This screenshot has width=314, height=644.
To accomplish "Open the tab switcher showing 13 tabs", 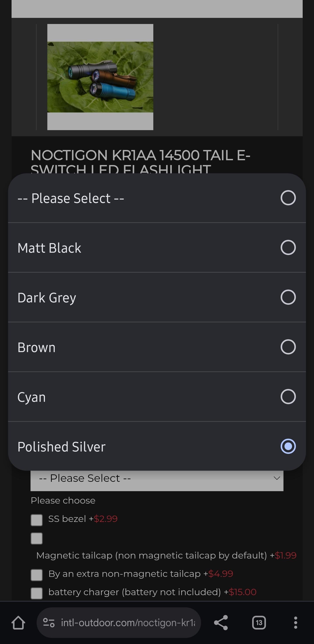I will coord(259,622).
